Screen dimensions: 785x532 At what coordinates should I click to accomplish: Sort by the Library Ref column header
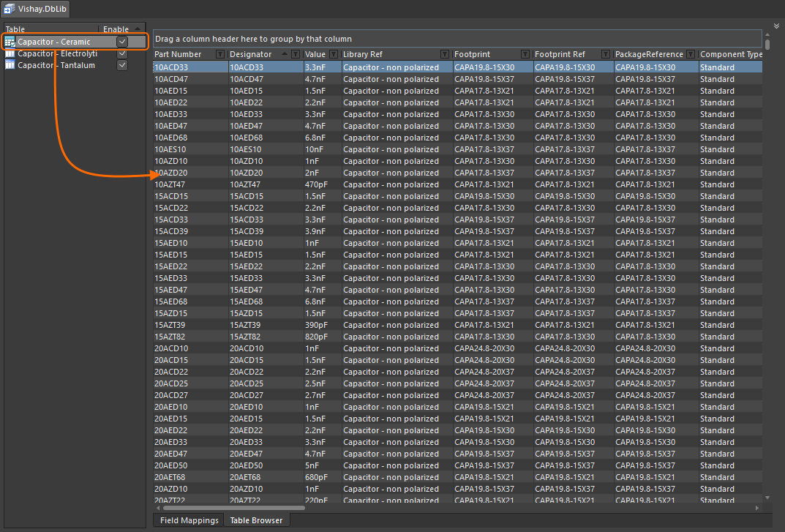tap(362, 54)
